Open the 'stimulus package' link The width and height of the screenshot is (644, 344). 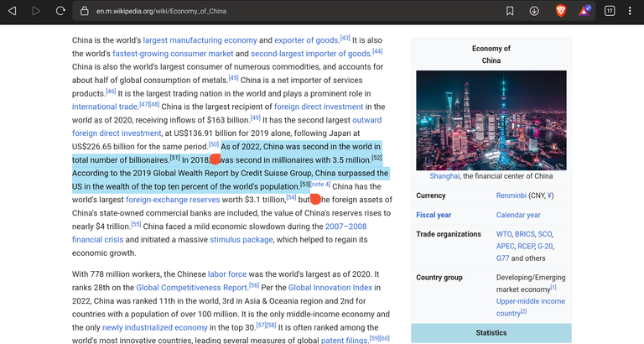[x=241, y=240]
